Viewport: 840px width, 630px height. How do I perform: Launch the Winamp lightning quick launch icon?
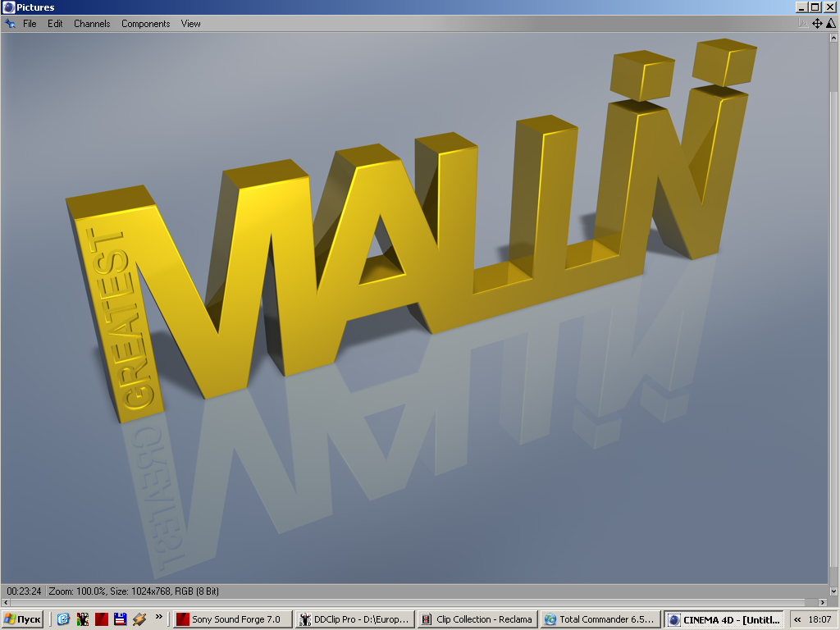(x=139, y=619)
